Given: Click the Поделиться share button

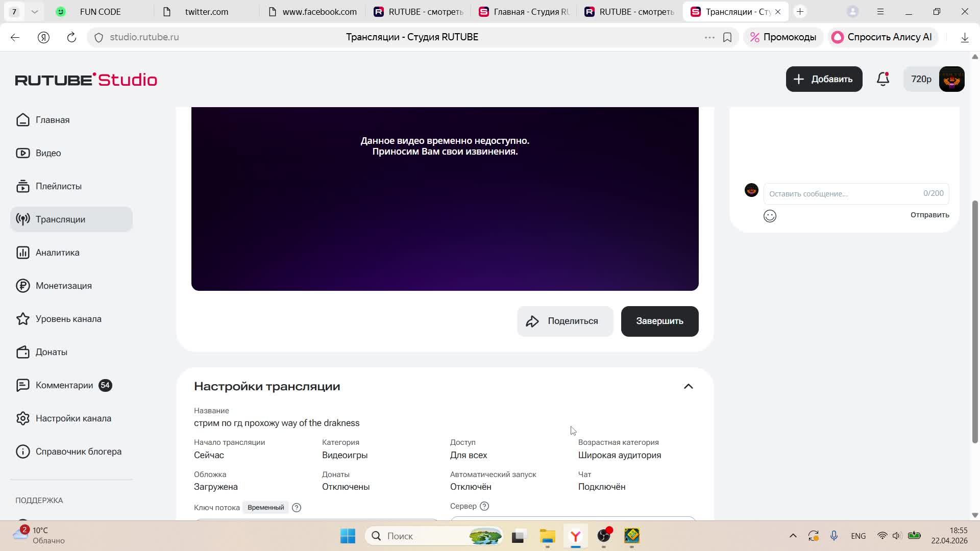Looking at the screenshot, I should (565, 321).
